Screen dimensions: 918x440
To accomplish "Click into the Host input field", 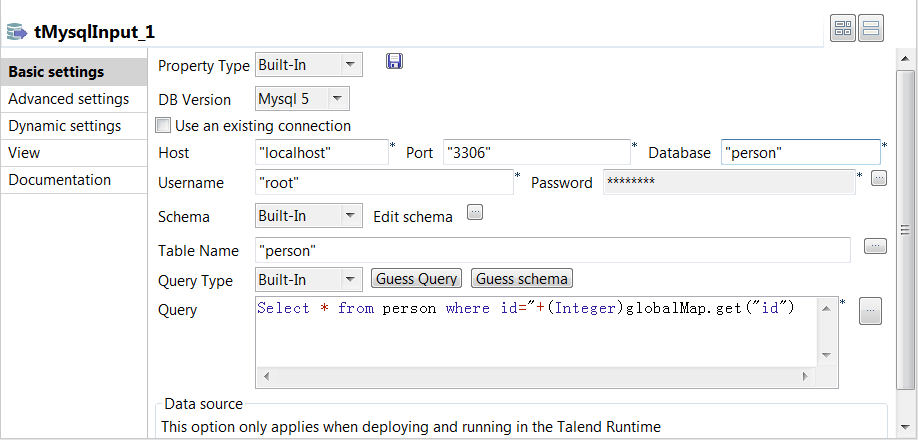I will click(x=322, y=152).
